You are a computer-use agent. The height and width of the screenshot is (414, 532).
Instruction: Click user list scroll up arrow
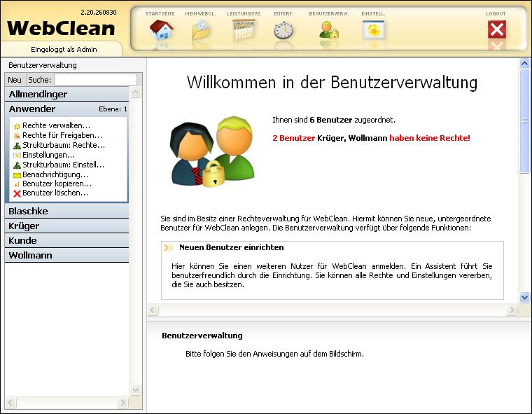[x=135, y=92]
